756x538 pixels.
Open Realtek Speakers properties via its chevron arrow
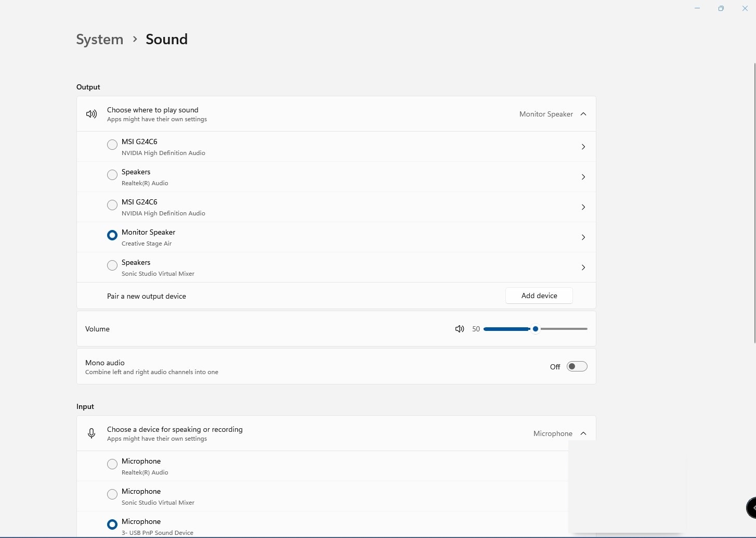[x=583, y=177]
